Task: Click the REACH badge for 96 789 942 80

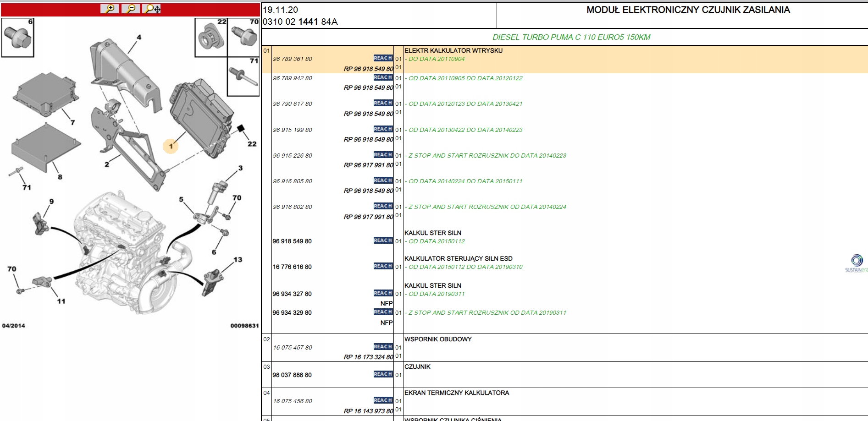Action: tap(383, 77)
